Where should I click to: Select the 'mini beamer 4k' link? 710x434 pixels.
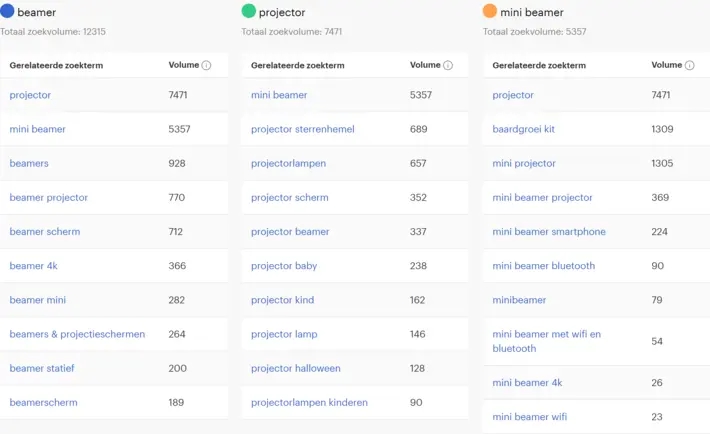[x=528, y=383]
